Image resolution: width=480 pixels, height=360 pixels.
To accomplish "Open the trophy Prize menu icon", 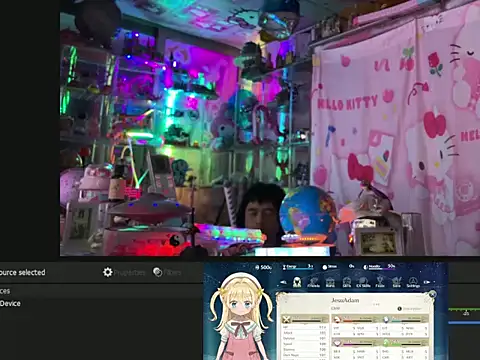I will coord(380,283).
